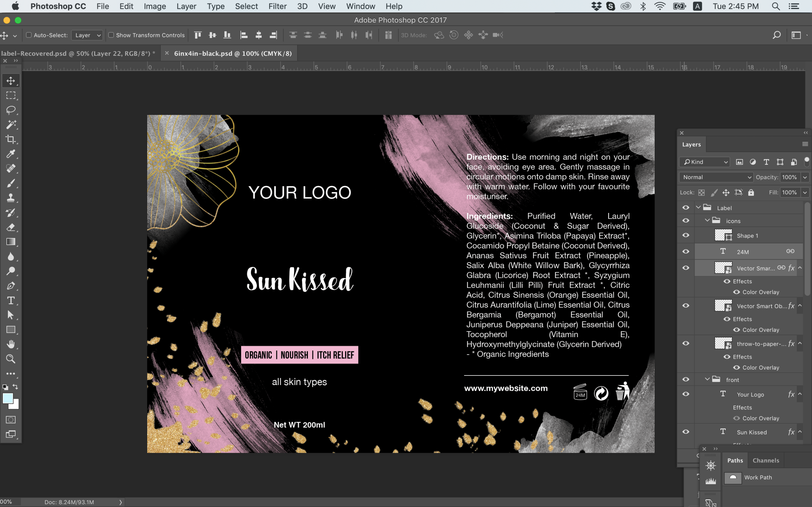This screenshot has width=812, height=507.
Task: Open the blend mode Normal dropdown
Action: 716,177
